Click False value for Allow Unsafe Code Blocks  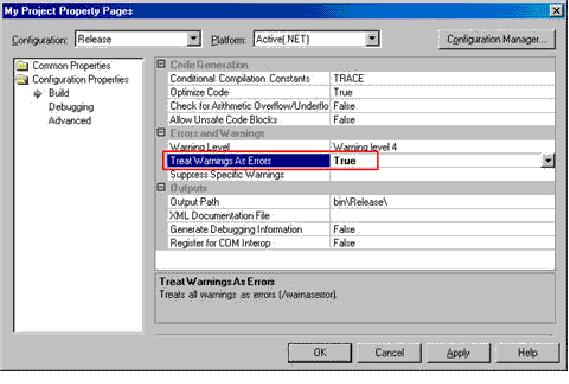(442, 120)
